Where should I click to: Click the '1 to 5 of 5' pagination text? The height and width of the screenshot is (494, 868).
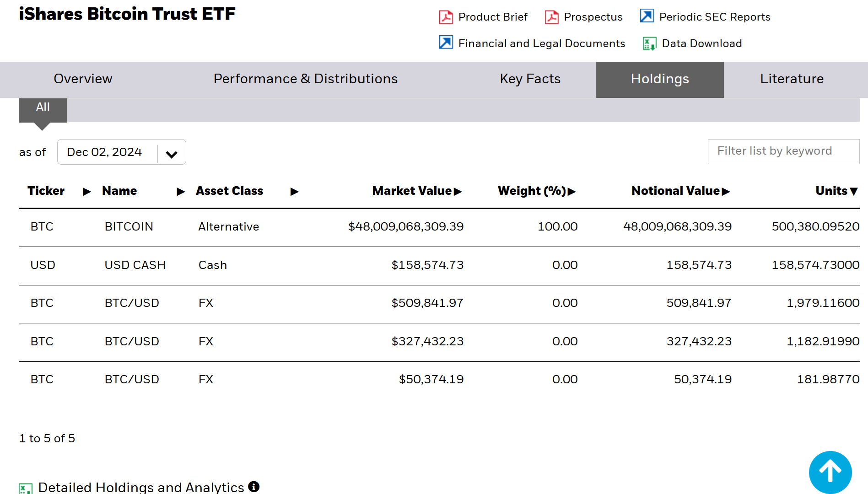47,438
